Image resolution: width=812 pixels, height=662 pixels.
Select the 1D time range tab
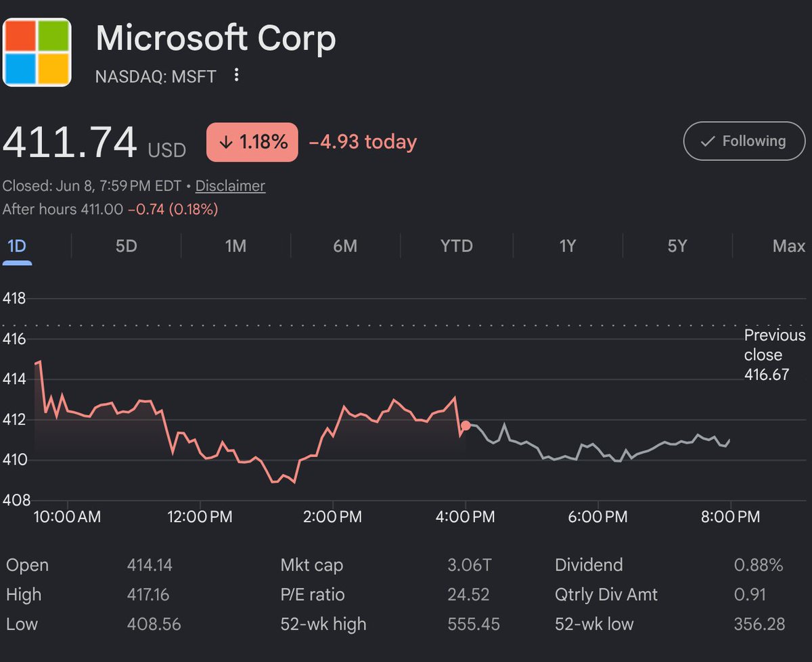[x=16, y=246]
